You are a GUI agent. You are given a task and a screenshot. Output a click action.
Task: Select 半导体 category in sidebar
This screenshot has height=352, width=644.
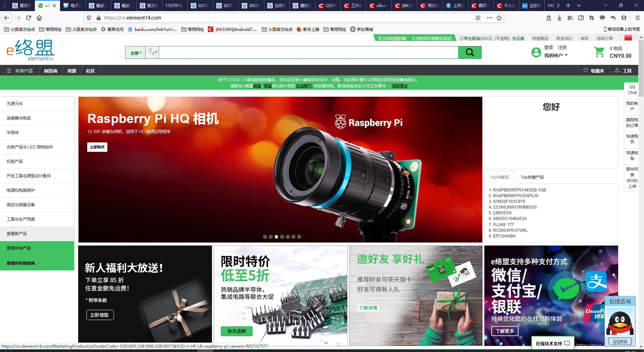point(37,133)
